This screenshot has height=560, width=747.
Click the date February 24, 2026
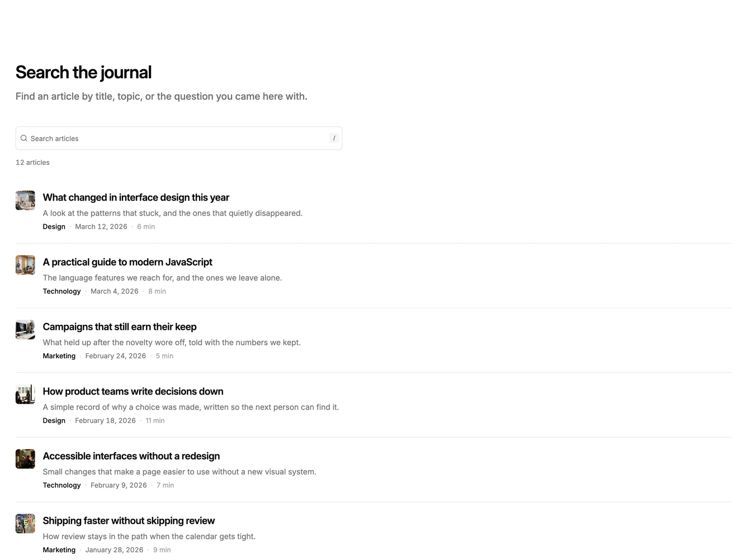point(116,356)
